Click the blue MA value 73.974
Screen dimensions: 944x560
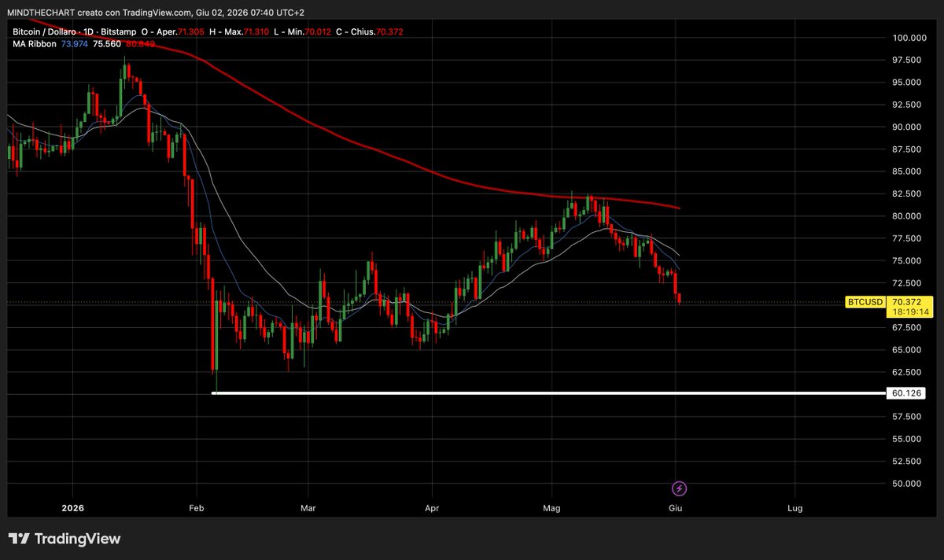pyautogui.click(x=75, y=43)
